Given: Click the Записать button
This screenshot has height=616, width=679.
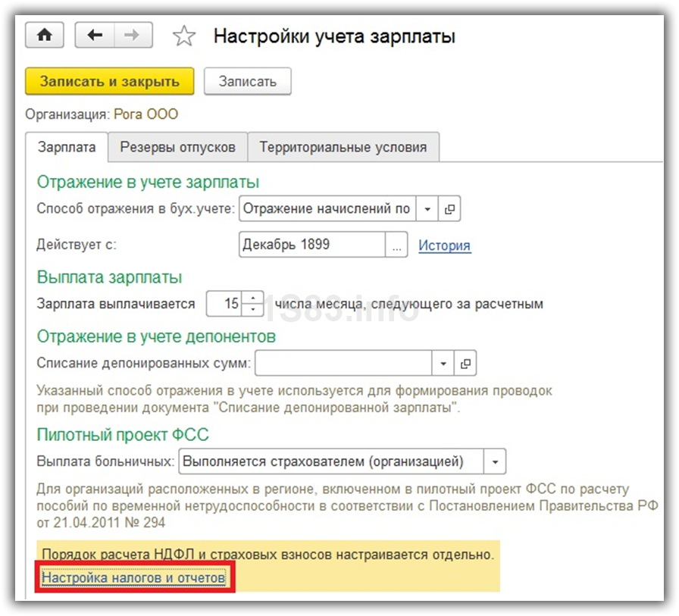Looking at the screenshot, I should click(247, 82).
